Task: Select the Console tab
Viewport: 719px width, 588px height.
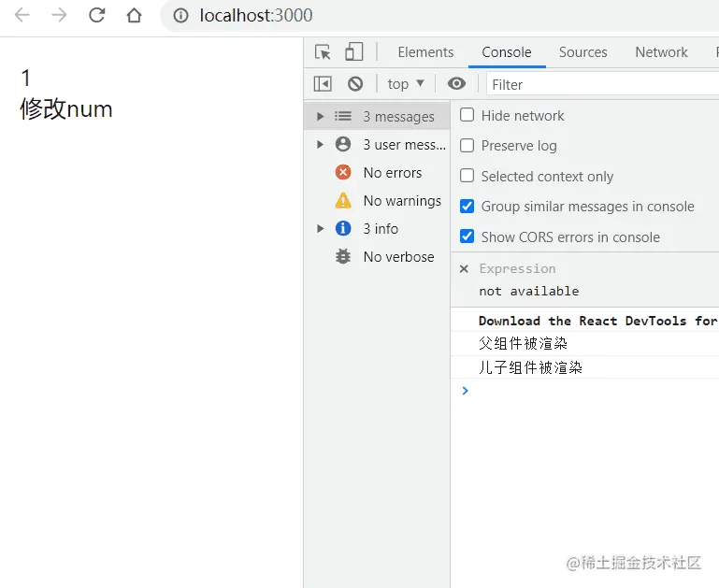Action: coord(507,52)
